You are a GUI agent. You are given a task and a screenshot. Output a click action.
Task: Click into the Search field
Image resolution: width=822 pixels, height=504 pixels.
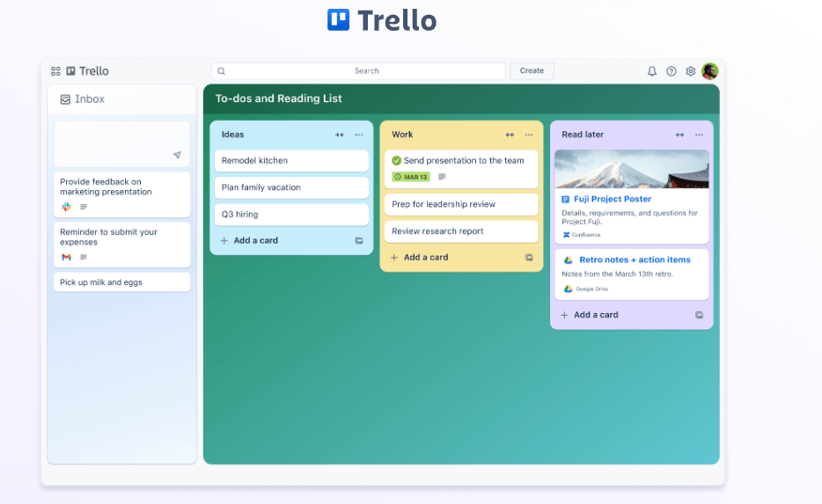tap(358, 70)
